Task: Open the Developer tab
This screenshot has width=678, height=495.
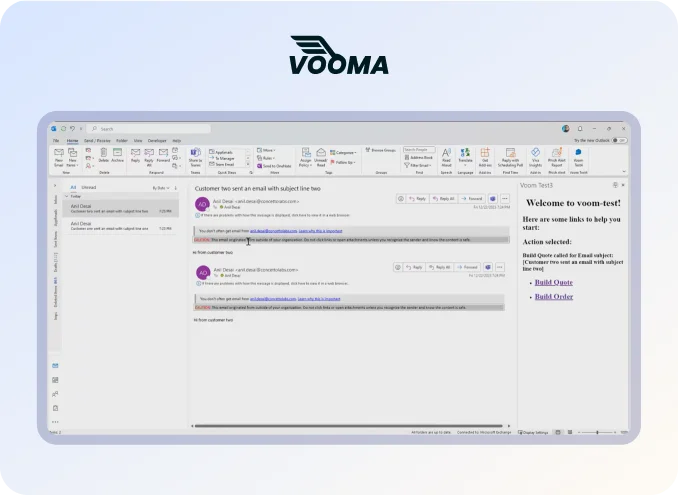Action: (157, 141)
